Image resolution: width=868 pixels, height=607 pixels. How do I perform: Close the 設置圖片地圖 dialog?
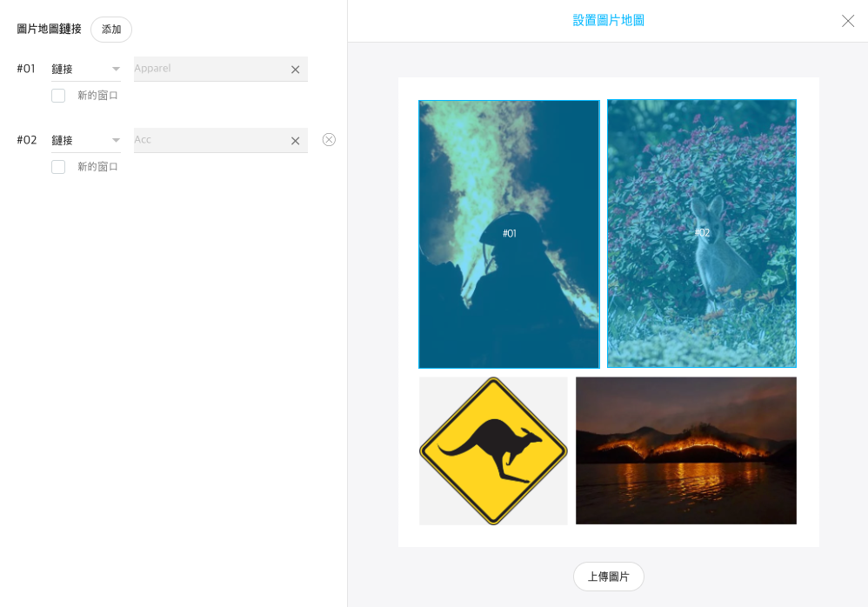tap(847, 21)
